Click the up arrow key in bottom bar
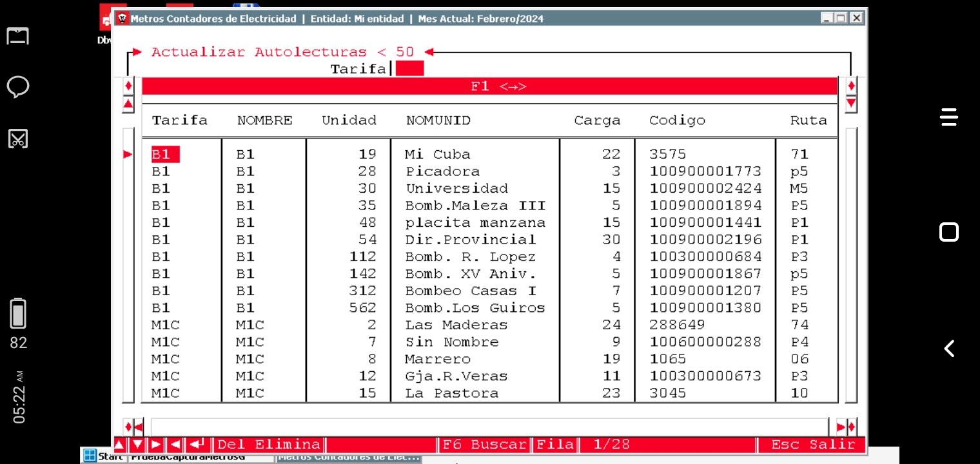 (120, 445)
